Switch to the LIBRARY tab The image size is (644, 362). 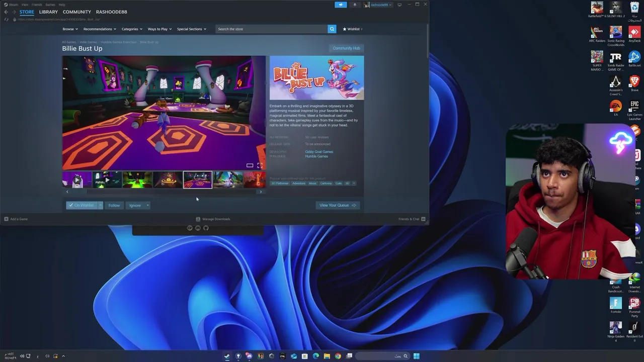[48, 12]
